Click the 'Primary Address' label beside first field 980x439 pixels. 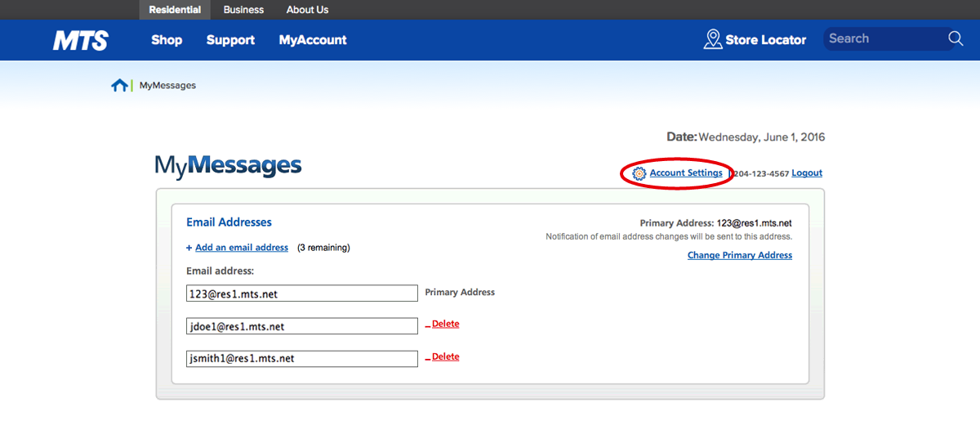point(460,292)
